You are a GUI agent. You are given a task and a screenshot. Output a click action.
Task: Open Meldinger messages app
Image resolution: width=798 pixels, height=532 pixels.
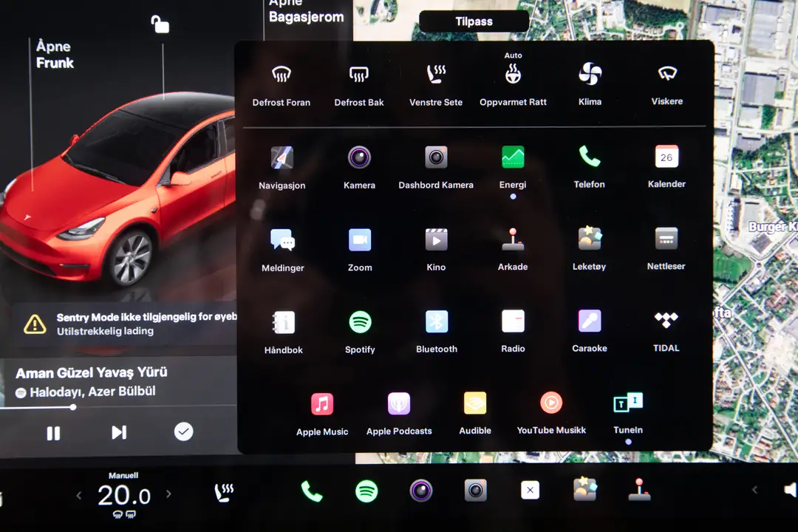(283, 250)
